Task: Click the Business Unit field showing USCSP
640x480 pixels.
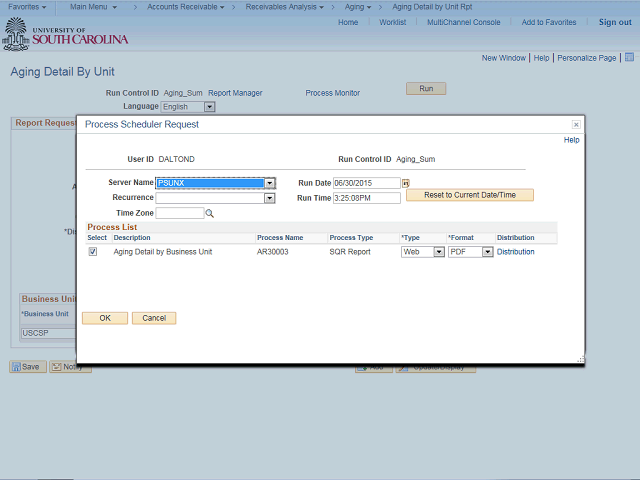Action: pyautogui.click(x=48, y=333)
